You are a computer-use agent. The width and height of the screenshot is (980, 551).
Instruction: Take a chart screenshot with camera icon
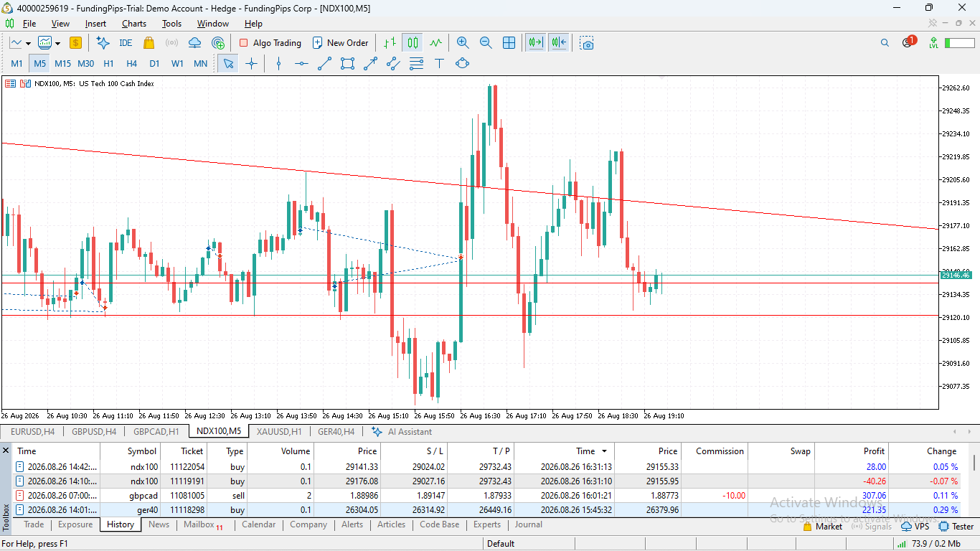point(587,43)
